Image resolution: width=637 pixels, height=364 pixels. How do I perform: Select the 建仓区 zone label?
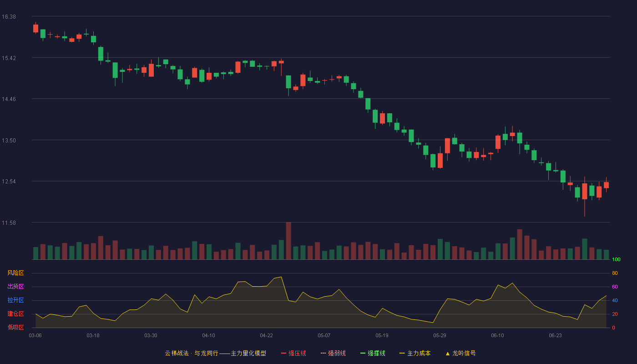click(15, 314)
